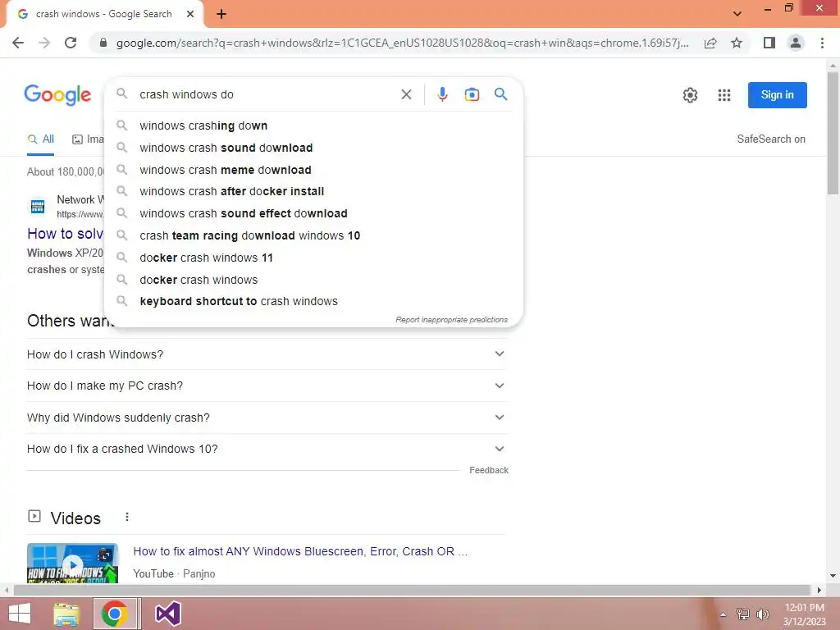Open the Google apps grid
The width and height of the screenshot is (840, 630).
[x=724, y=95]
